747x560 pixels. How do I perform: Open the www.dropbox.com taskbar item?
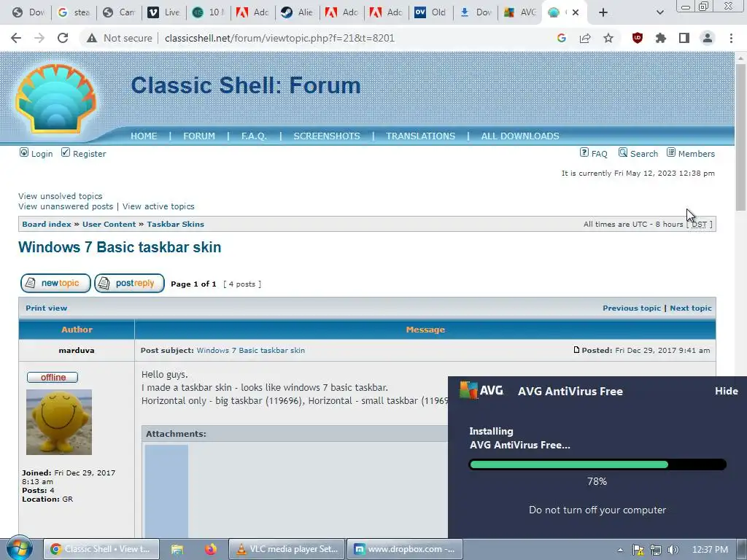click(x=404, y=549)
